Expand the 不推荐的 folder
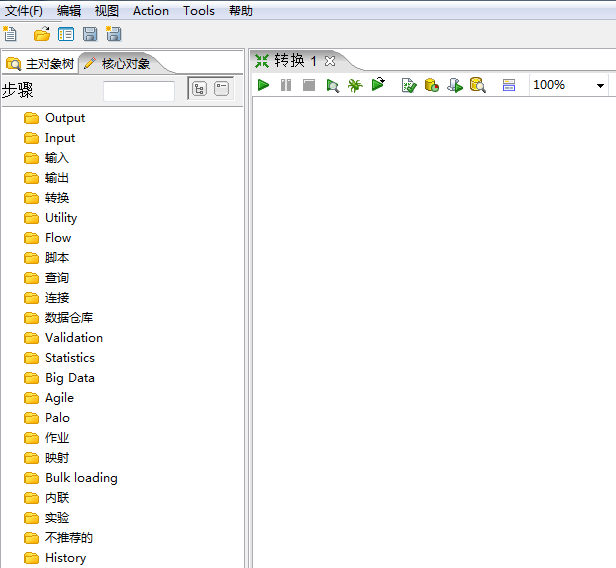Screen dimensions: 616x568 coord(58,537)
